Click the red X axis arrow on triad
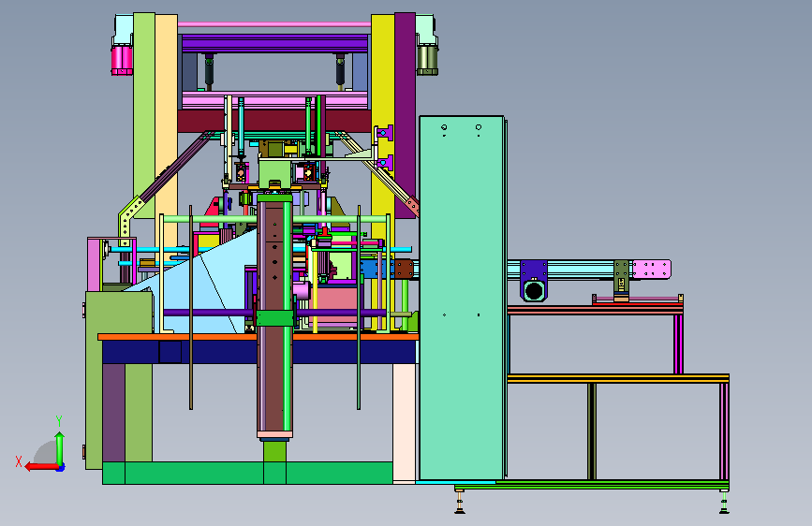Viewport: 812px width, 526px height. (x=40, y=466)
